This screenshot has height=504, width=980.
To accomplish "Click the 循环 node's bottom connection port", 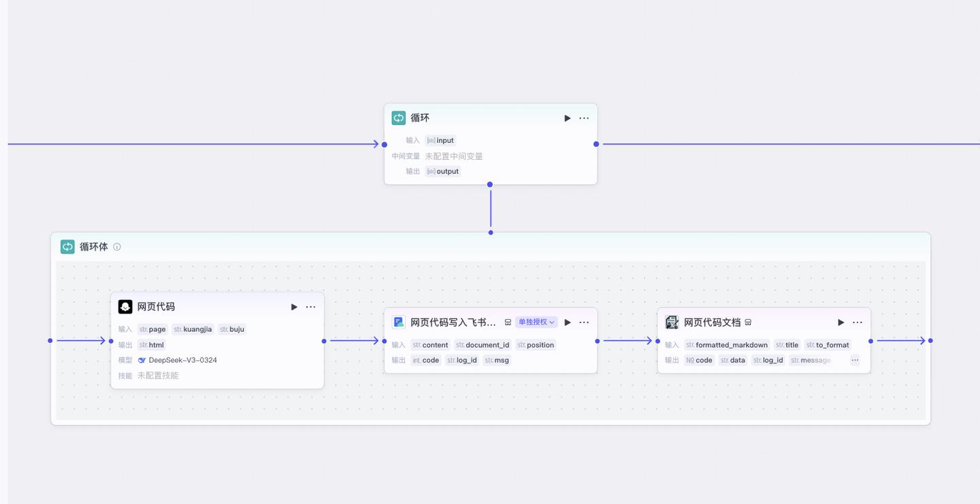I will point(490,184).
